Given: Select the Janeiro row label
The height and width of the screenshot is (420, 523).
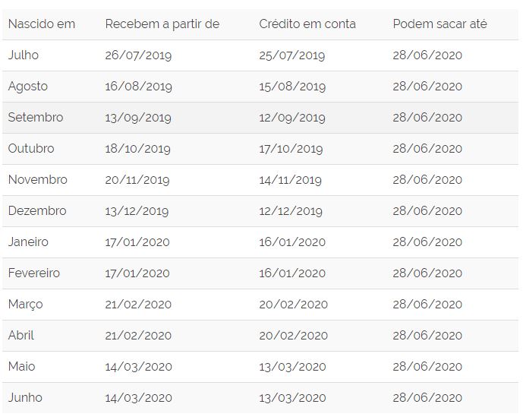Looking at the screenshot, I should 28,242.
